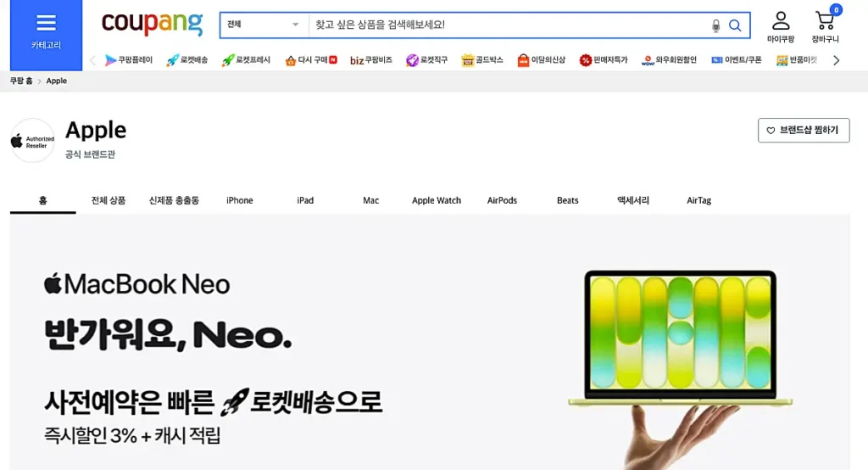The width and height of the screenshot is (868, 470).
Task: Click the magnifying glass search icon
Action: click(x=735, y=25)
